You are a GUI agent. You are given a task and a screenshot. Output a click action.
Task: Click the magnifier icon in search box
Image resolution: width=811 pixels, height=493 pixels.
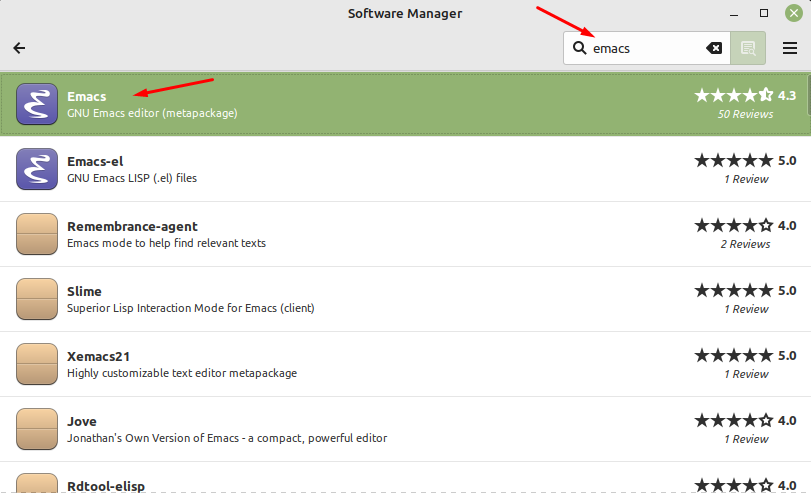[x=579, y=48]
